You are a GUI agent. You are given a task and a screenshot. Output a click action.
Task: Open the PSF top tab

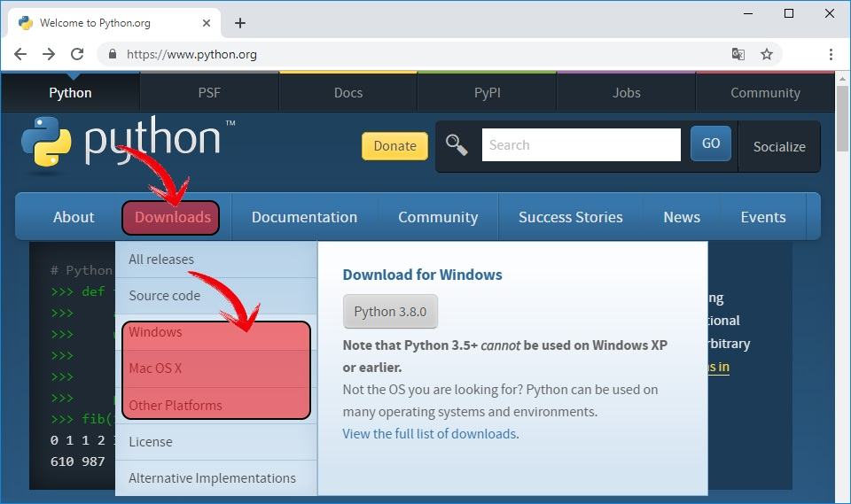[209, 93]
